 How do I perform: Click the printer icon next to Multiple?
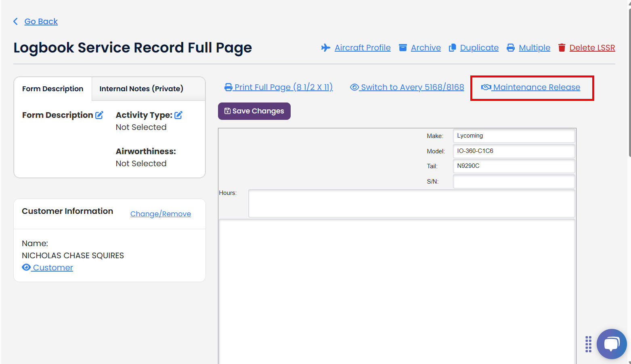pyautogui.click(x=512, y=47)
